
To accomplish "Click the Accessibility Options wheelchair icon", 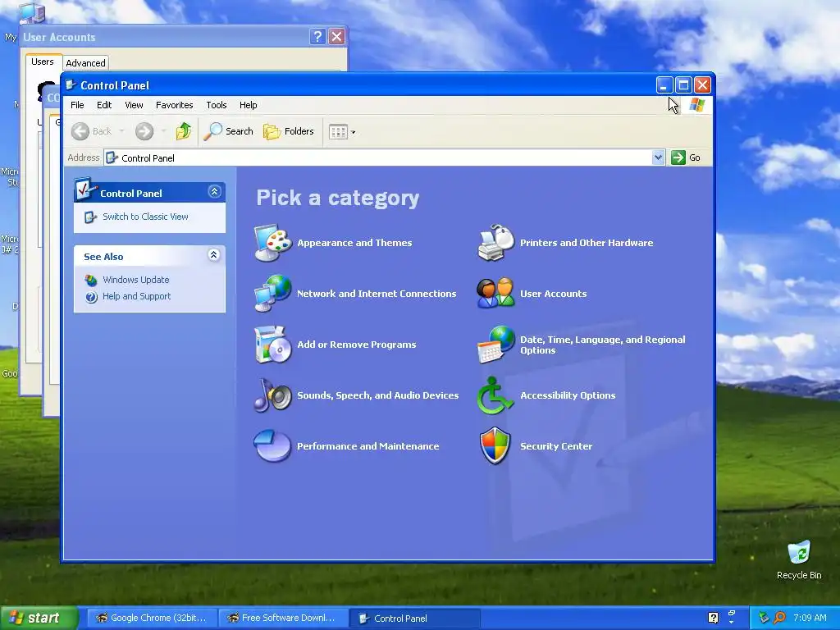I will [x=495, y=395].
